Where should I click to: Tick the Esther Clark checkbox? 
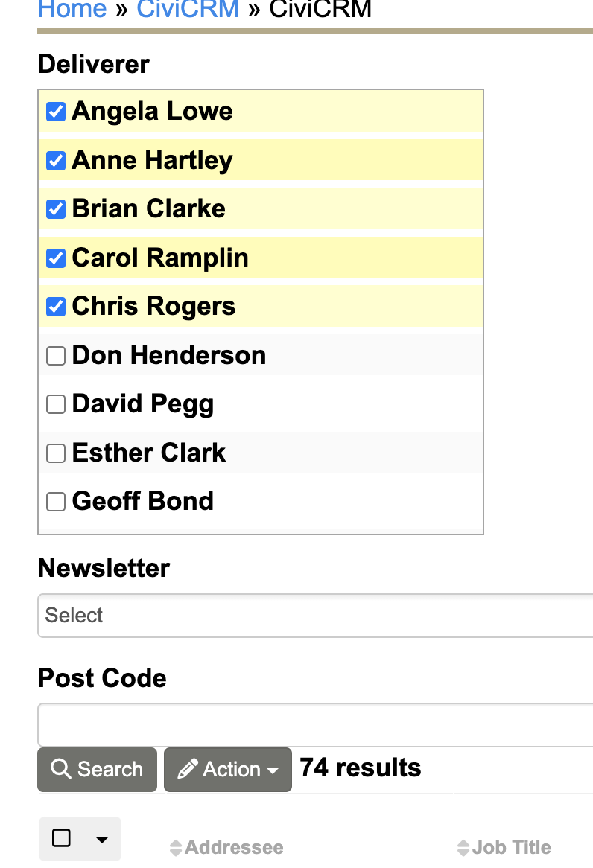pyautogui.click(x=56, y=453)
